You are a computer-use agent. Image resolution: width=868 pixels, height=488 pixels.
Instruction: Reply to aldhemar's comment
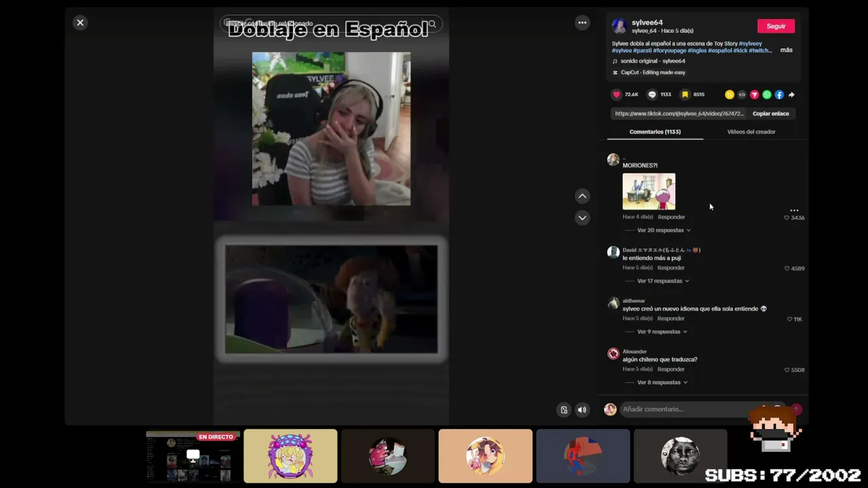click(x=671, y=319)
